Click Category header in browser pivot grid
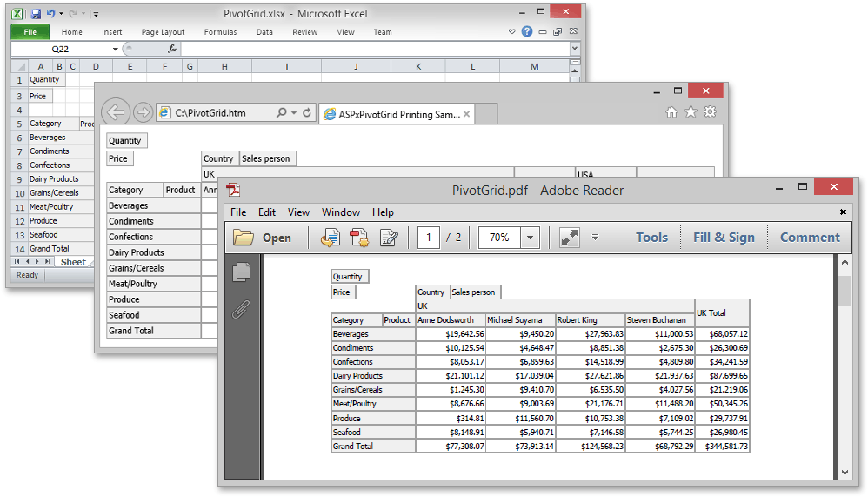Viewport: 868px width, 497px height. tap(135, 190)
